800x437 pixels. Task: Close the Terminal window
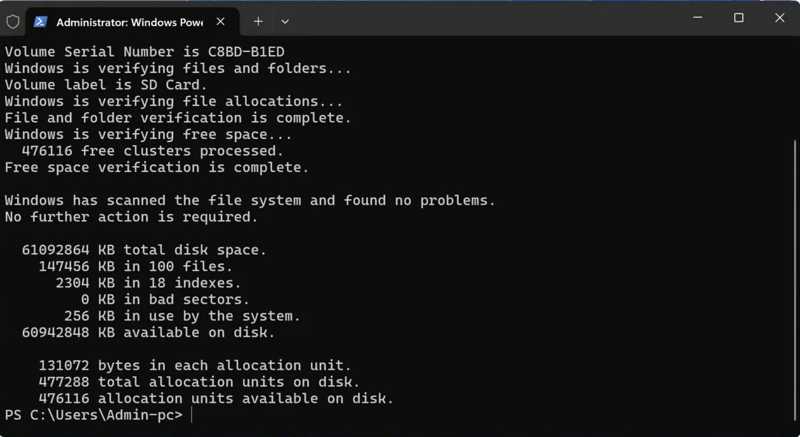pyautogui.click(x=780, y=18)
